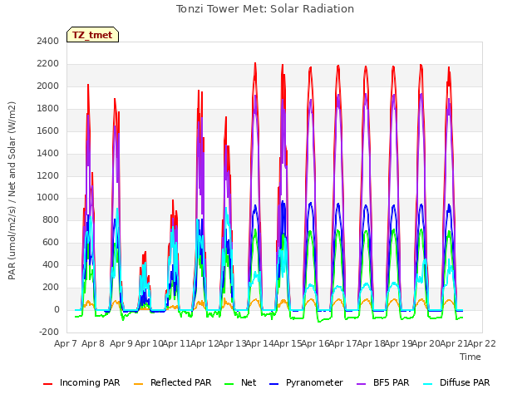Select the Diffuse PAR legend label
The image size is (532, 399).
tap(465, 382)
